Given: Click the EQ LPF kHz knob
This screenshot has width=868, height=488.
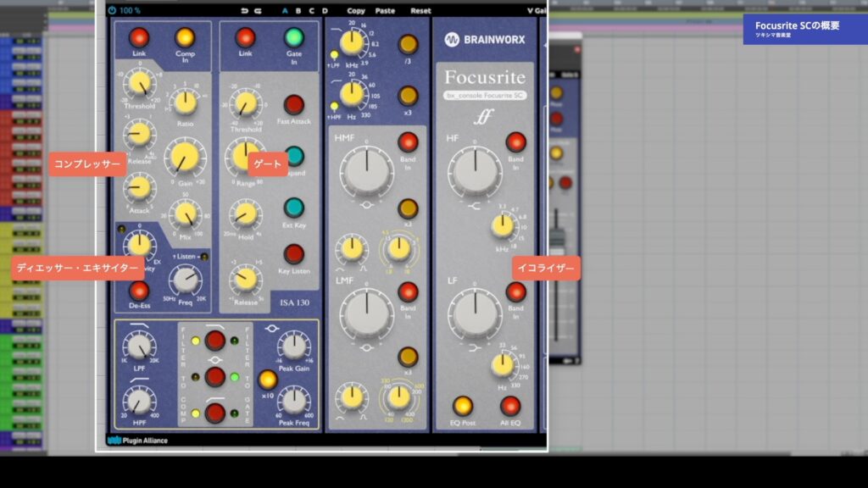Looking at the screenshot, I should point(352,42).
